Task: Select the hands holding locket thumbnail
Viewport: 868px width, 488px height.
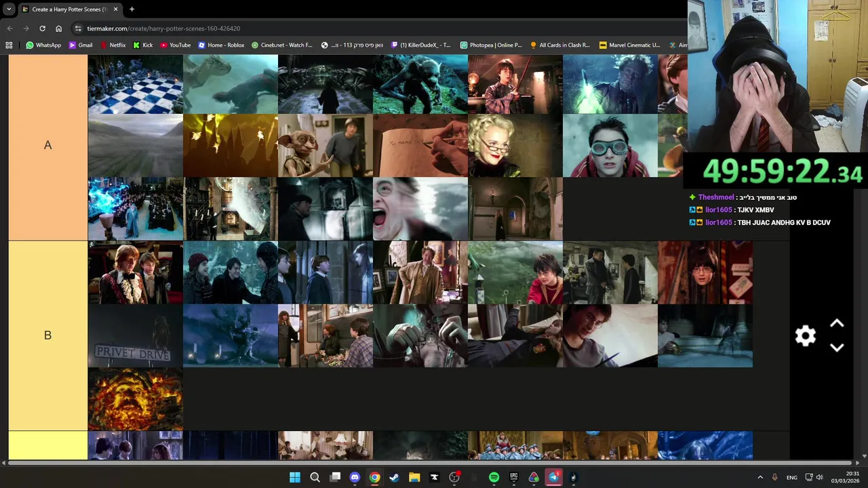Action: [x=420, y=335]
